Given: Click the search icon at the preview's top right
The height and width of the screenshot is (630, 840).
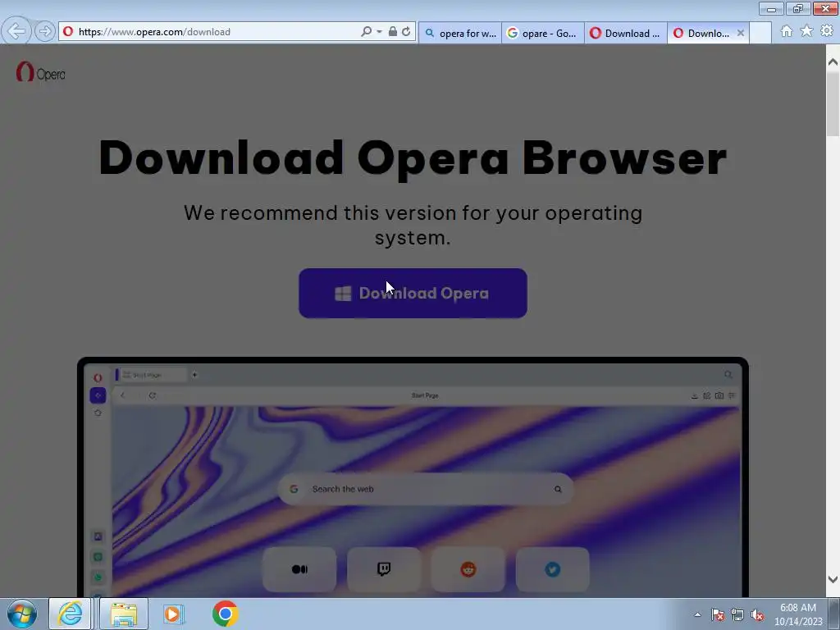Looking at the screenshot, I should tap(728, 374).
